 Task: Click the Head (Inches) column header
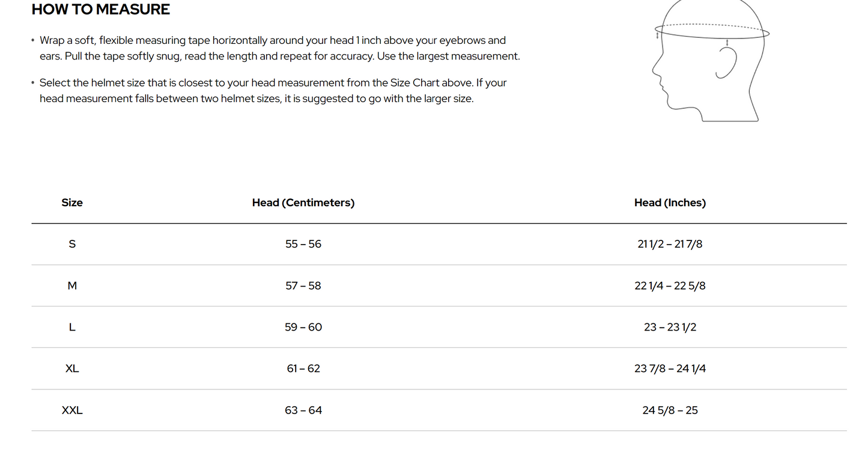tap(670, 203)
